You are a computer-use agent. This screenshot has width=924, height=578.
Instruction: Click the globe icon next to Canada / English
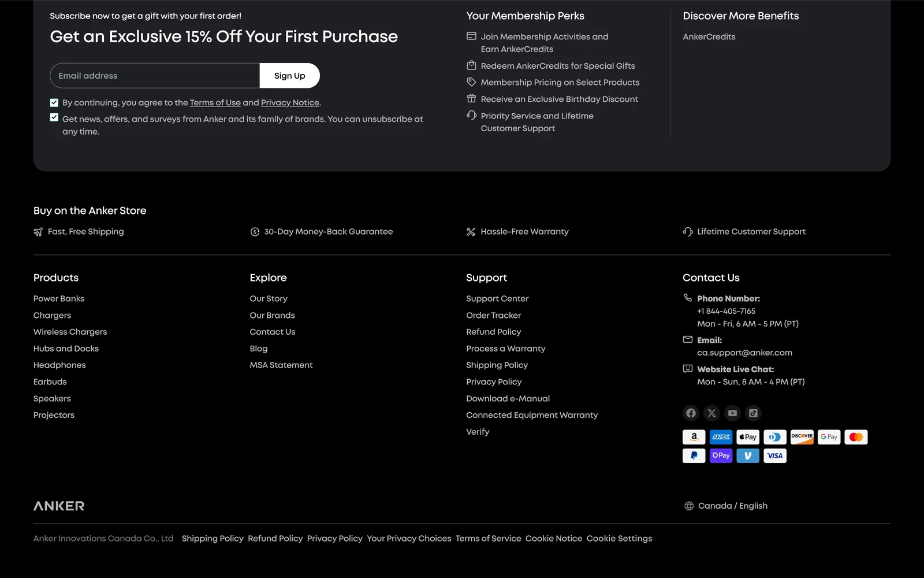pos(689,506)
